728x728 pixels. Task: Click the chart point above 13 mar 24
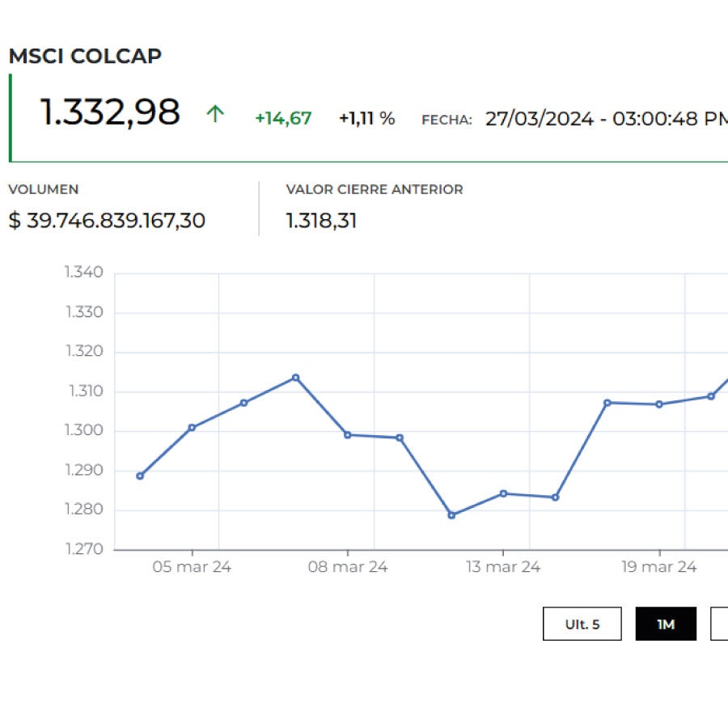(x=503, y=493)
